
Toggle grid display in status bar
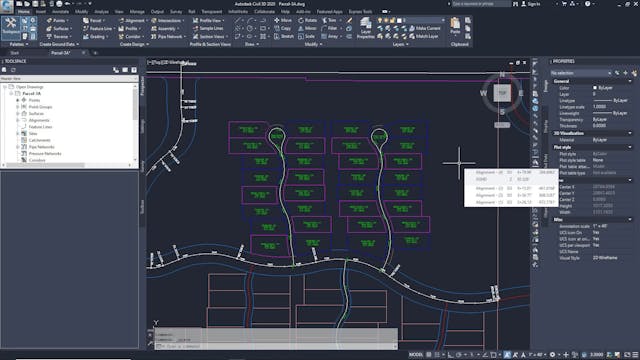pyautogui.click(x=429, y=355)
